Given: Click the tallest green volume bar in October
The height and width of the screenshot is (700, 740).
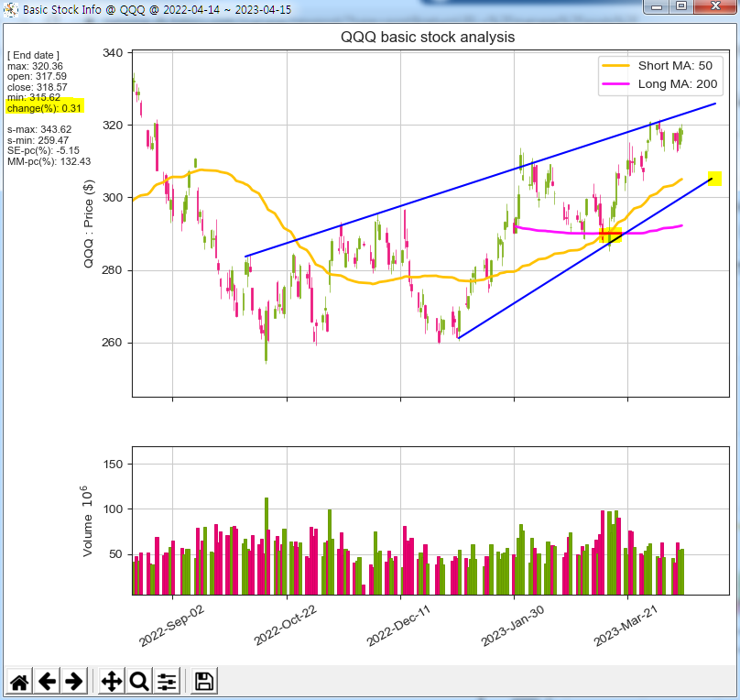Looking at the screenshot, I should coord(267,546).
